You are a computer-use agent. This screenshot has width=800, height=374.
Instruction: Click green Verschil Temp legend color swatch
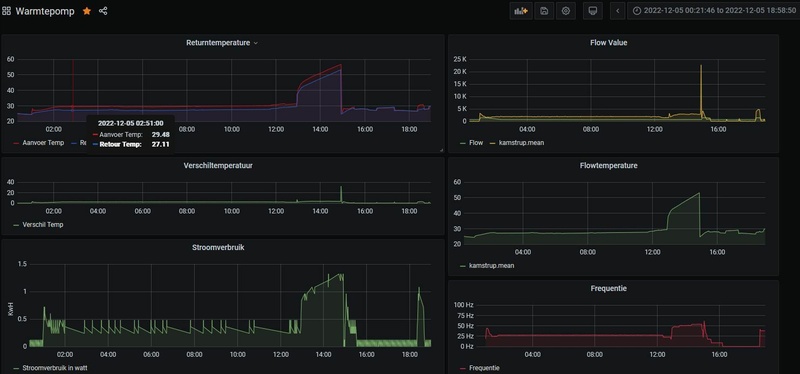coord(16,225)
